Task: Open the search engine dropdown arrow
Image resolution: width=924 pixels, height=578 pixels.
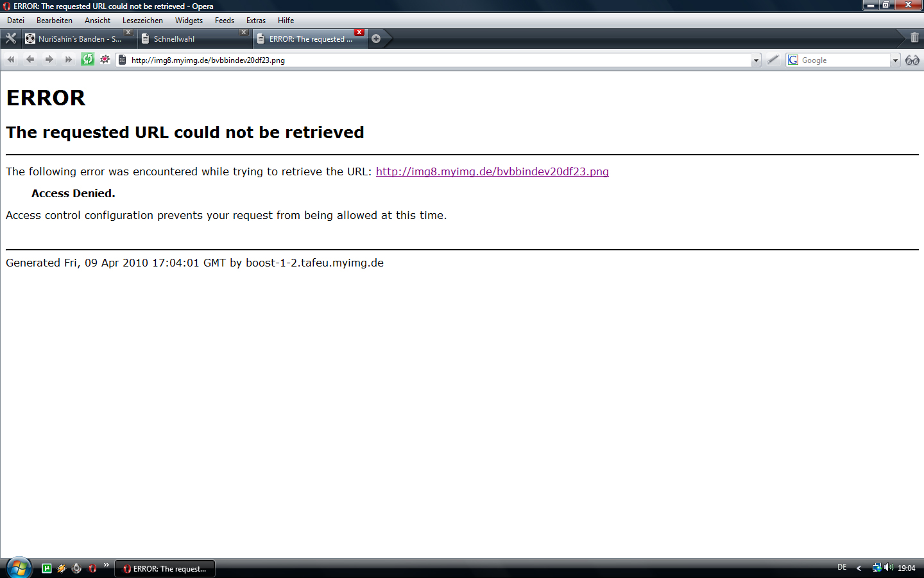Action: 895,60
